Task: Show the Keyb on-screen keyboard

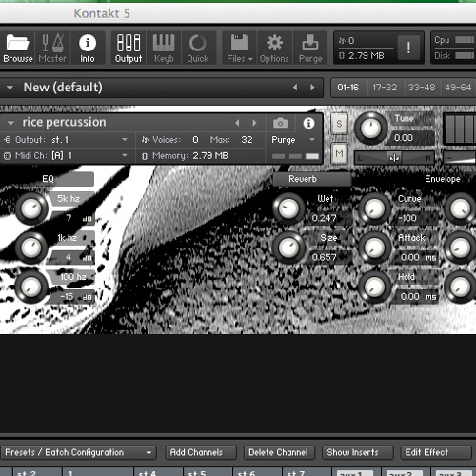Action: pyautogui.click(x=164, y=48)
